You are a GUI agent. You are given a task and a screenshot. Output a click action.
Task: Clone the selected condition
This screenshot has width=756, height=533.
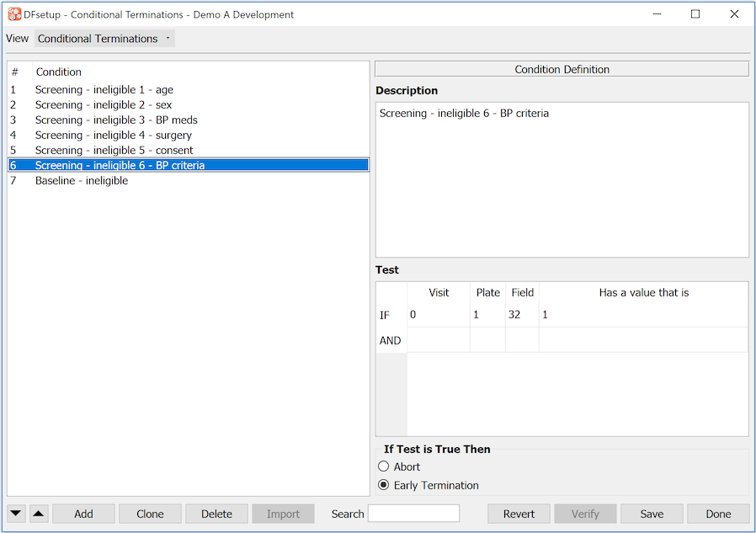150,514
